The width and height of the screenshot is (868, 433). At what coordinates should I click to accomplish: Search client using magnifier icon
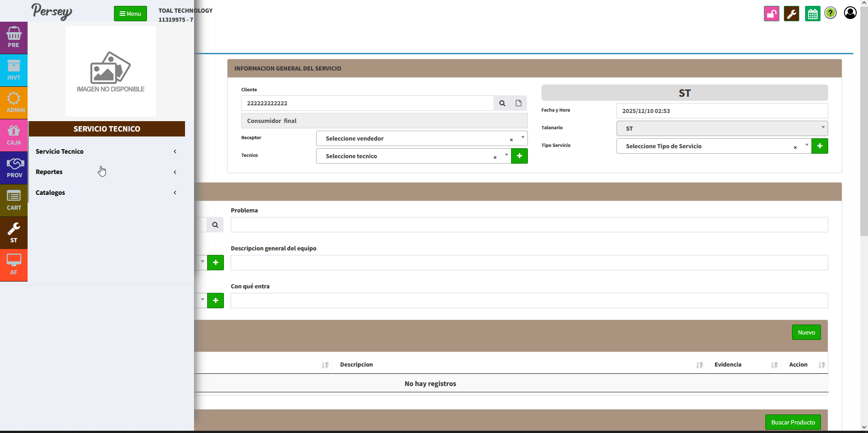point(502,103)
